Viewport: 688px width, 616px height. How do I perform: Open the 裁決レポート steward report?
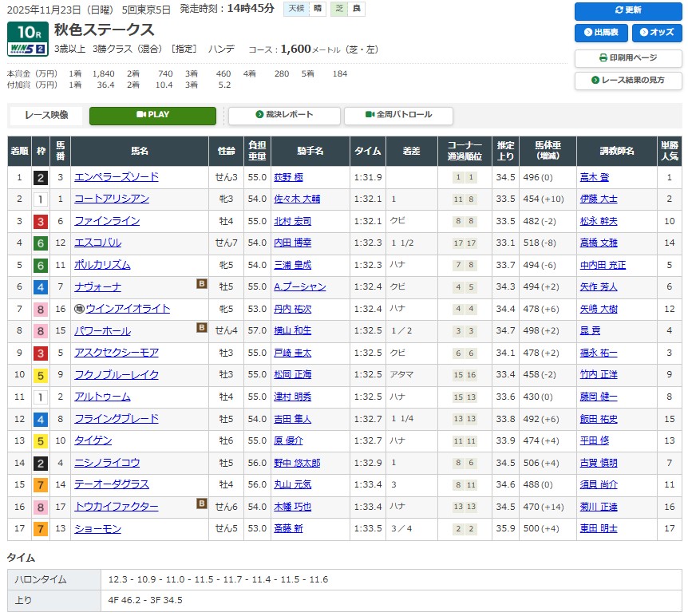point(284,115)
